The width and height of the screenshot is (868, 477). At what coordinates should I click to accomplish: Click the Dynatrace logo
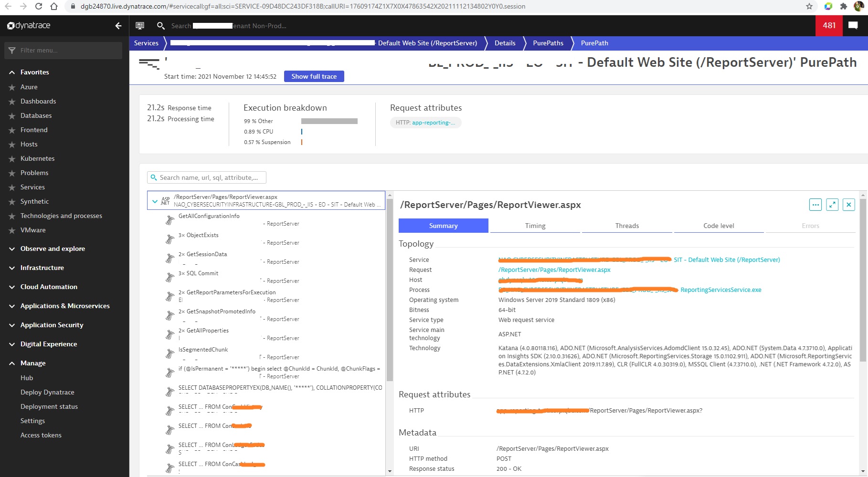point(29,26)
